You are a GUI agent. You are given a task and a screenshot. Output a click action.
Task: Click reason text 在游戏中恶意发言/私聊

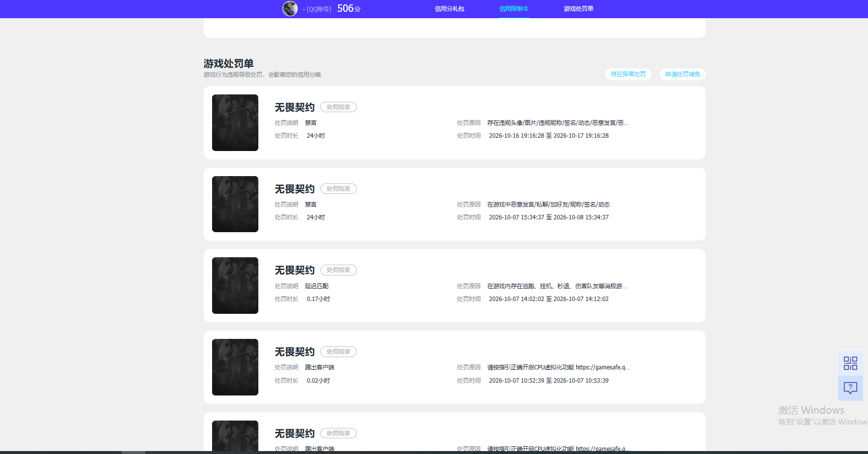(x=549, y=205)
